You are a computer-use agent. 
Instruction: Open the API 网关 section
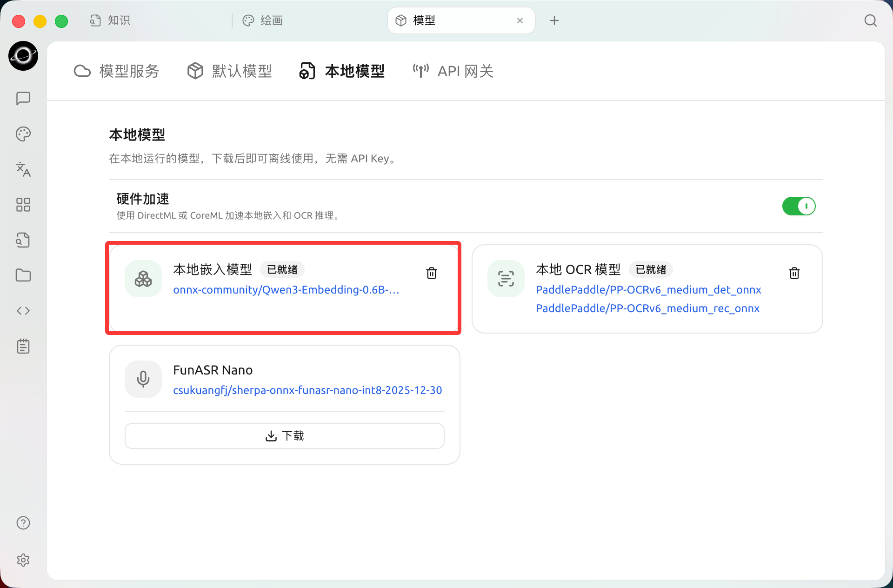coord(453,71)
